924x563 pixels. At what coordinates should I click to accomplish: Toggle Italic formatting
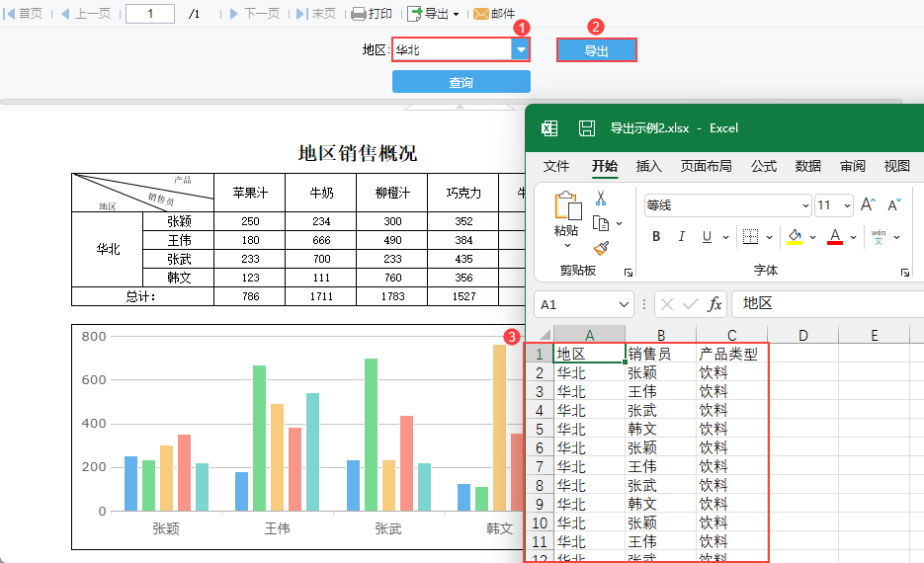(x=681, y=237)
